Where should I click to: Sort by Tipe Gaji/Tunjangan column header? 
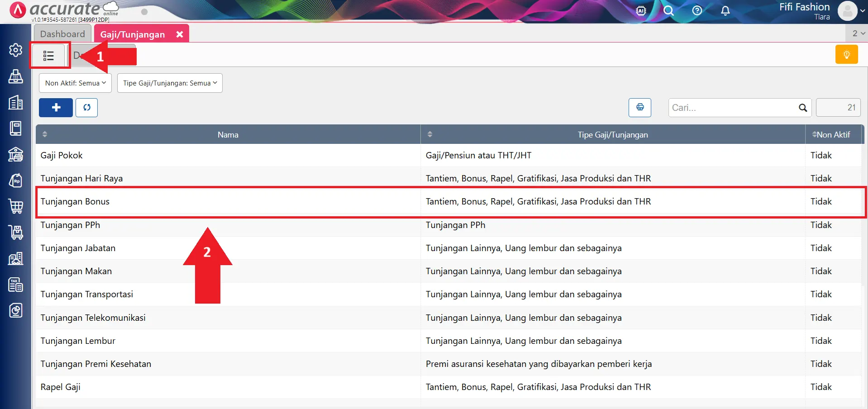[612, 135]
